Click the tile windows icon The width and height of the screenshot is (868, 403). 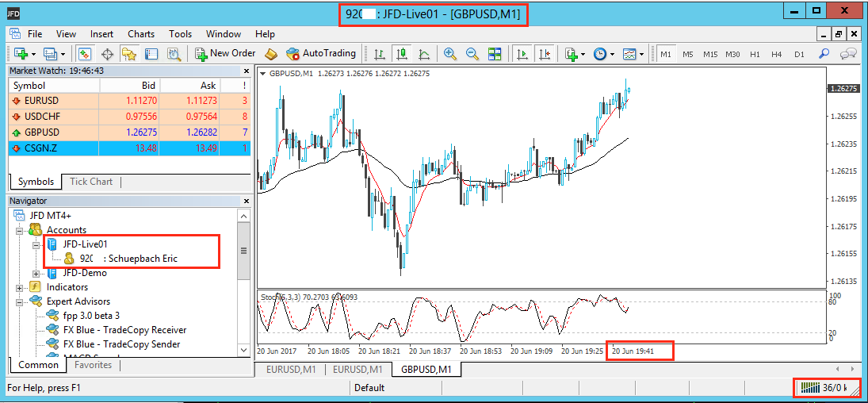click(495, 53)
